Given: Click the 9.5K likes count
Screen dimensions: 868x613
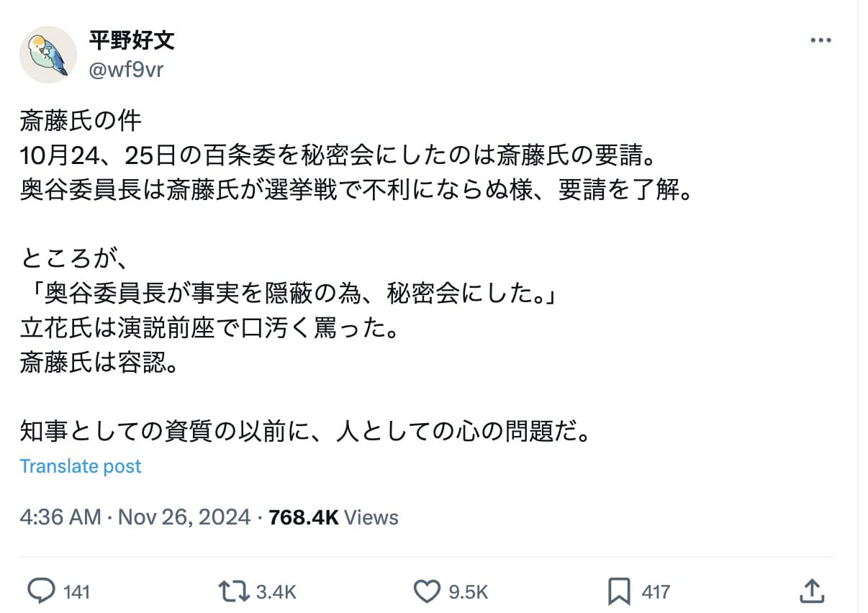Looking at the screenshot, I should [x=469, y=592].
